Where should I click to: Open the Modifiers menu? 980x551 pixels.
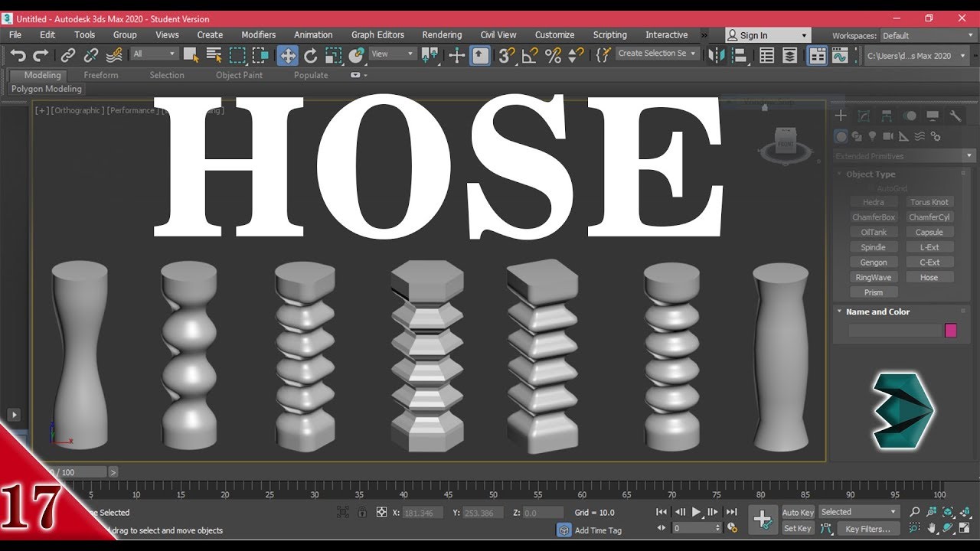coord(259,35)
